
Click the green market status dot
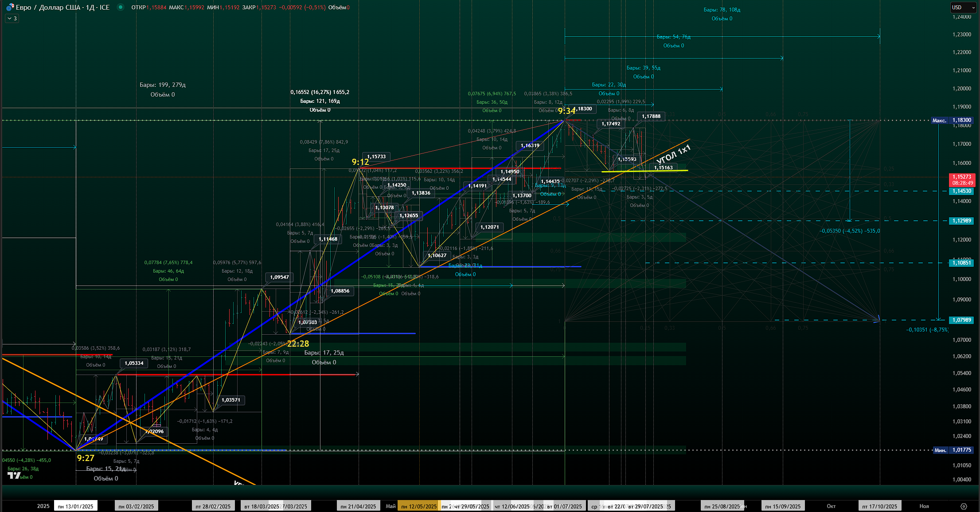tap(120, 7)
